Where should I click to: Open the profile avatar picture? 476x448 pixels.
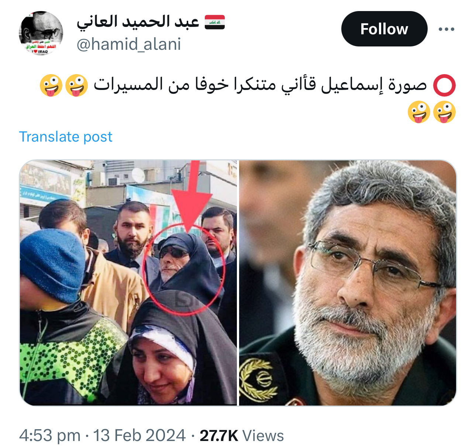click(41, 33)
